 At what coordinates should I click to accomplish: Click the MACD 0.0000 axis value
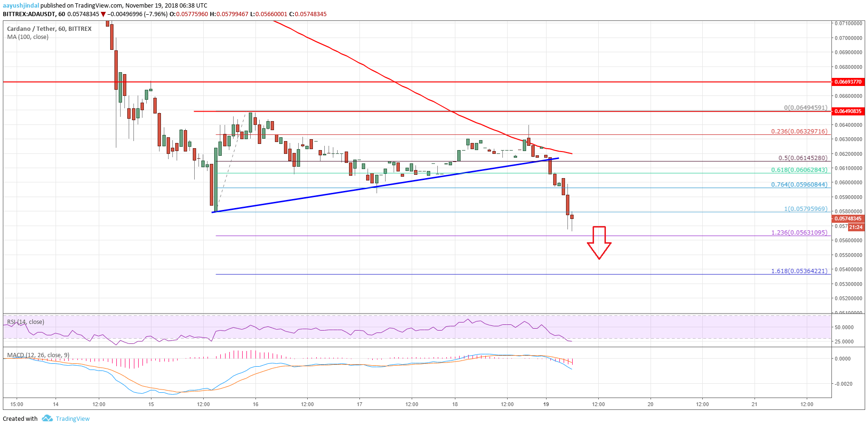coord(843,359)
